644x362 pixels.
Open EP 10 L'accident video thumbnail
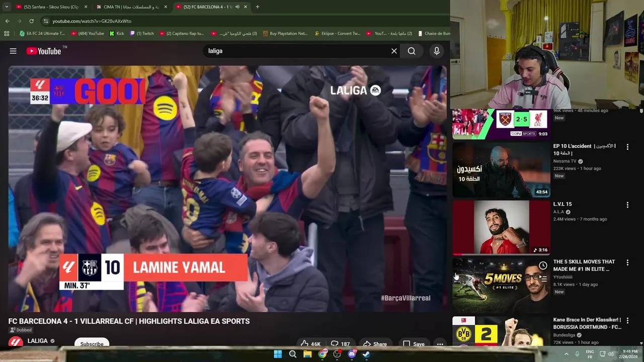pyautogui.click(x=501, y=169)
